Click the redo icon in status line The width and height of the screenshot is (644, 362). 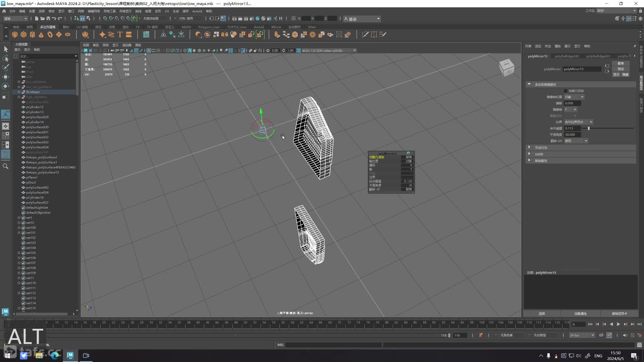(x=60, y=18)
